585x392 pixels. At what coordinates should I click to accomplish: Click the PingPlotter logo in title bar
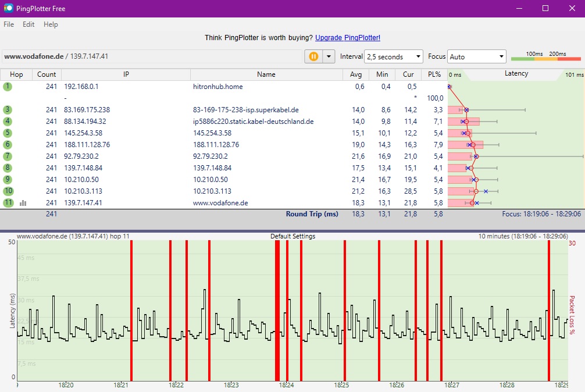[8, 8]
